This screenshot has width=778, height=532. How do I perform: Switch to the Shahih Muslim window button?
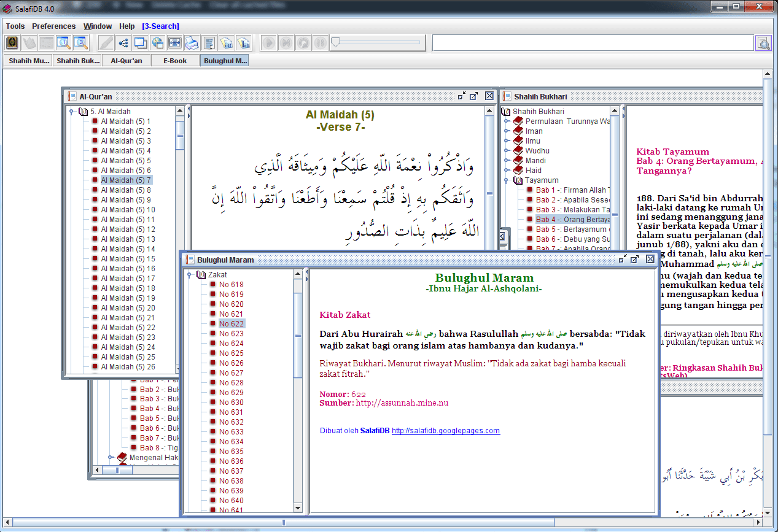28,61
